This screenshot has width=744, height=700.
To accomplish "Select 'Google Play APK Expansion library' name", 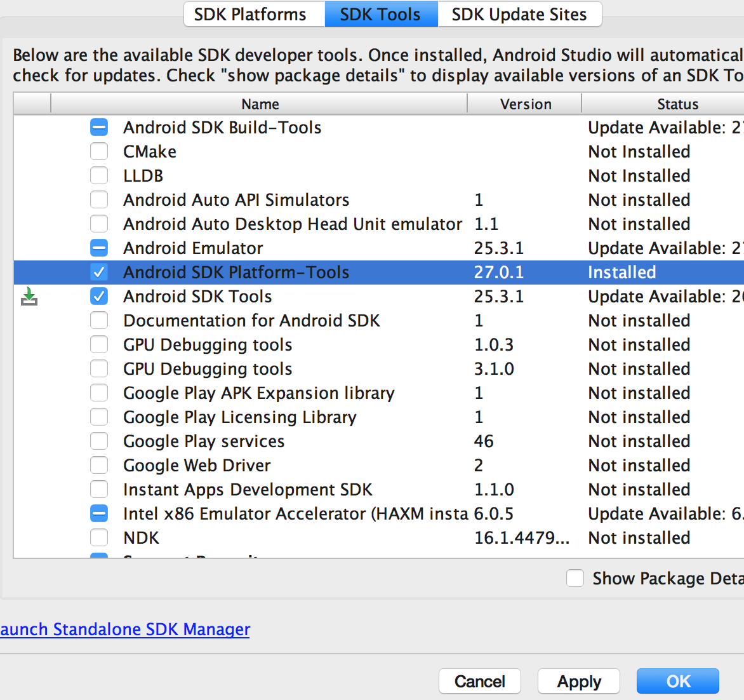I will 259,393.
